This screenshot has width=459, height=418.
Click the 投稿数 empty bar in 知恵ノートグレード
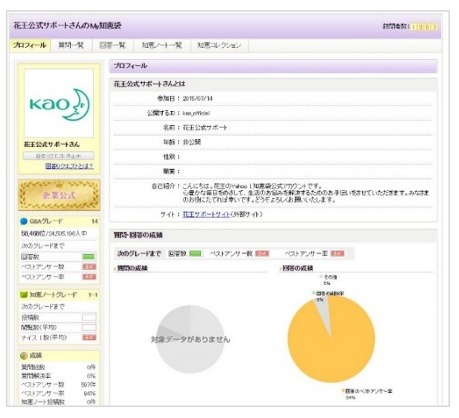click(x=89, y=318)
